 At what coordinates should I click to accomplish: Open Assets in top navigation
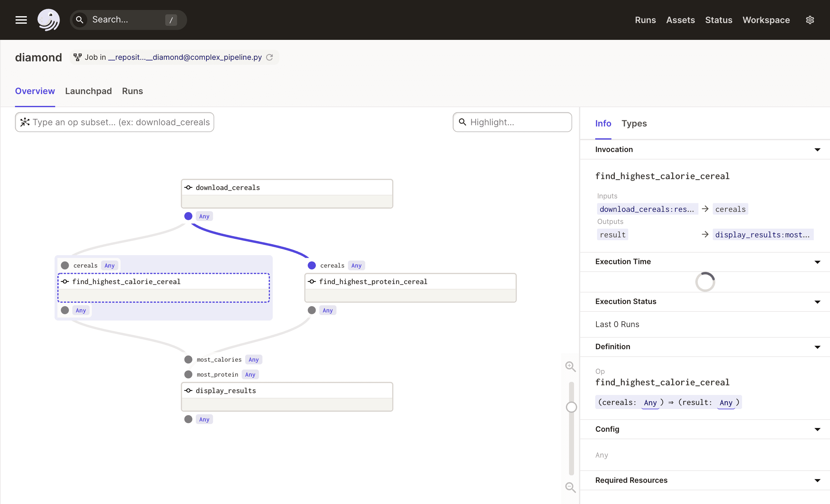680,20
